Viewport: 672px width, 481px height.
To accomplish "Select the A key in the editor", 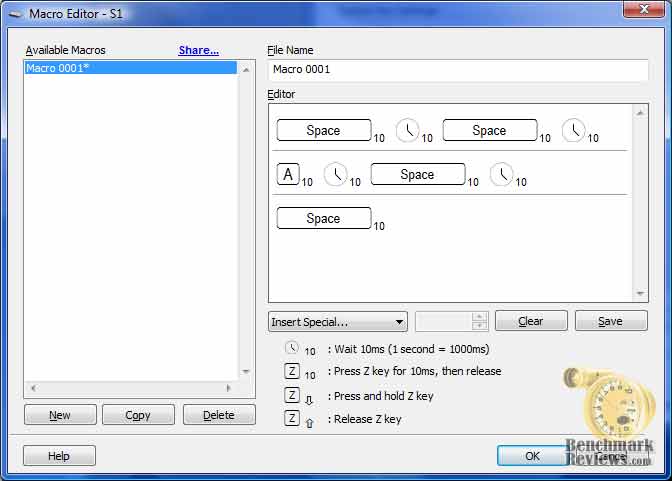I will point(288,174).
